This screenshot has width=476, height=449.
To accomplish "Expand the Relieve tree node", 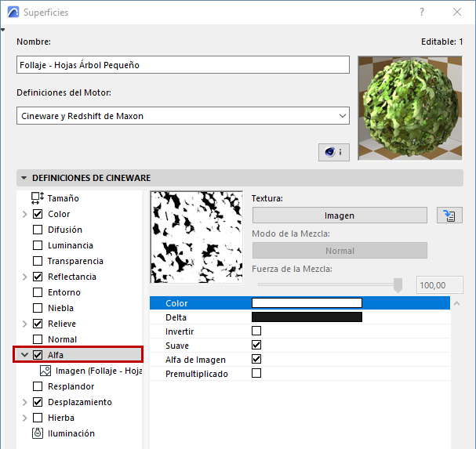I will point(25,324).
